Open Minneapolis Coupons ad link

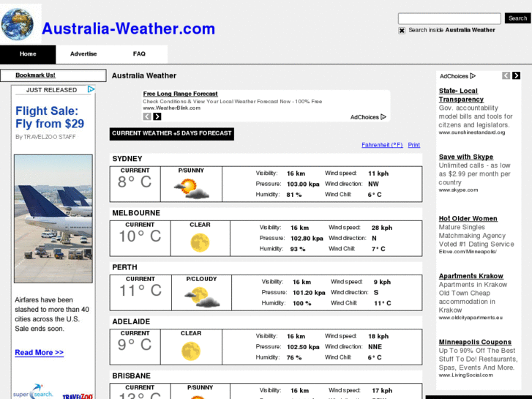tap(475, 342)
